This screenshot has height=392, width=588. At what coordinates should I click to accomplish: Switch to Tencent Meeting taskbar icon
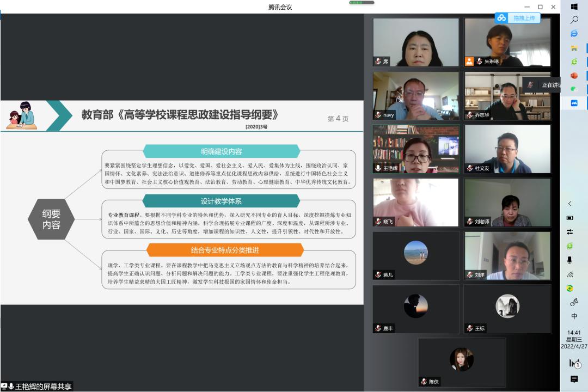574,103
